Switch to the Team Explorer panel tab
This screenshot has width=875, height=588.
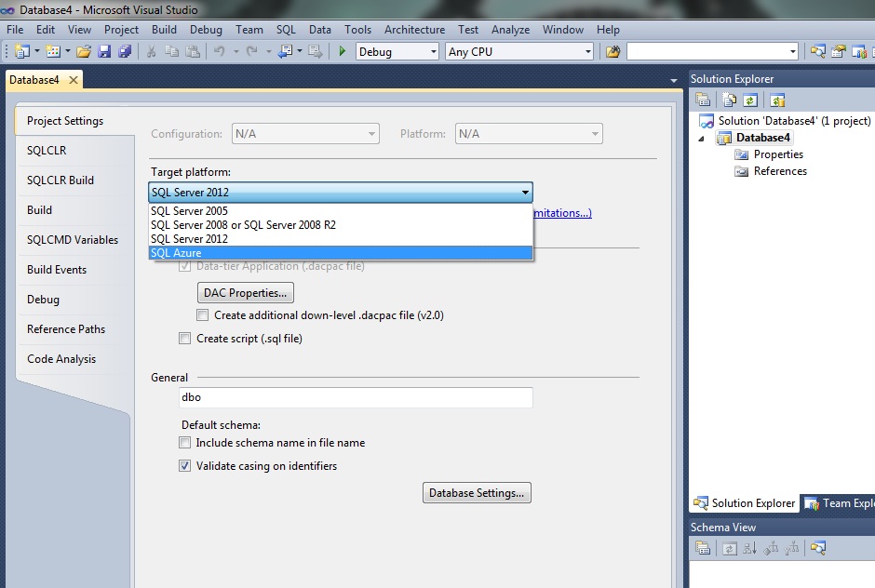(839, 503)
